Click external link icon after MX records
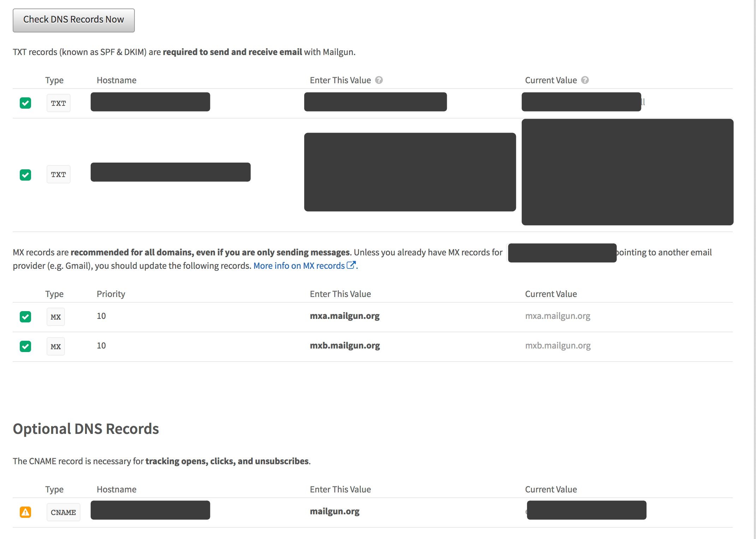The height and width of the screenshot is (539, 756). (351, 265)
